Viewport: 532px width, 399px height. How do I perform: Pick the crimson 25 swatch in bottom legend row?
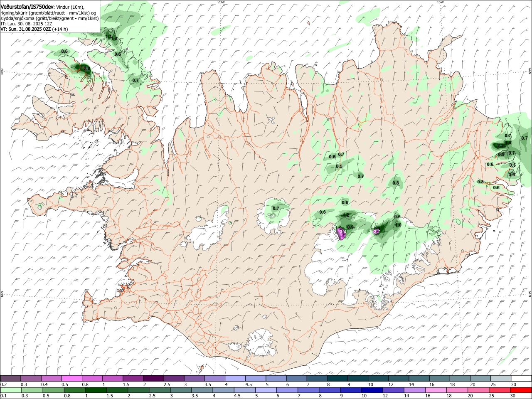coord(499,390)
